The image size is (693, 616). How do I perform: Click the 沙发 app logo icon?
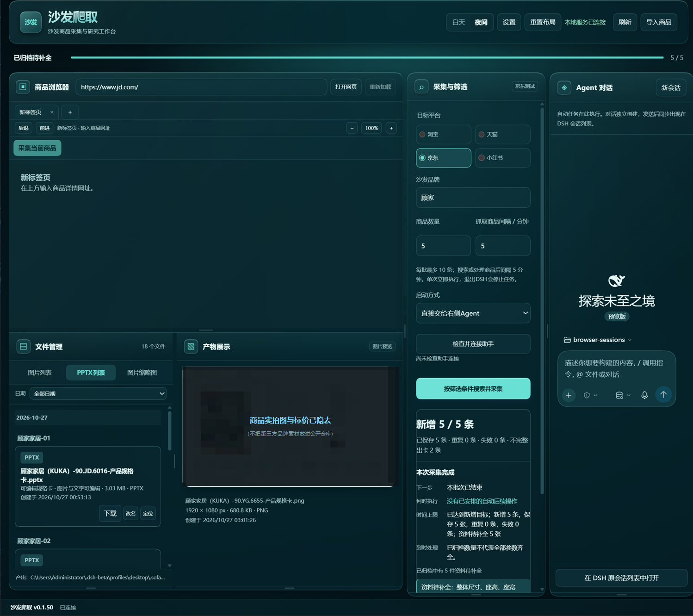click(31, 22)
